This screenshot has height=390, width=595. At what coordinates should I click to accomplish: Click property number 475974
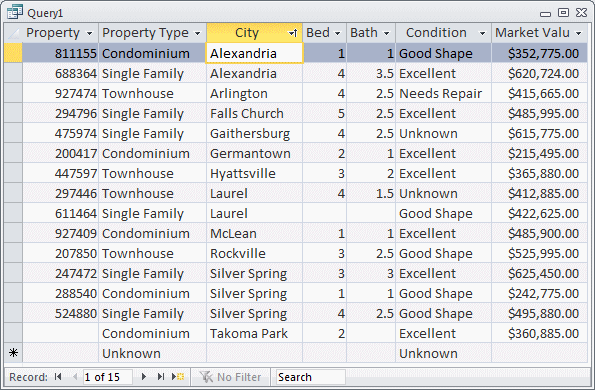coord(76,134)
